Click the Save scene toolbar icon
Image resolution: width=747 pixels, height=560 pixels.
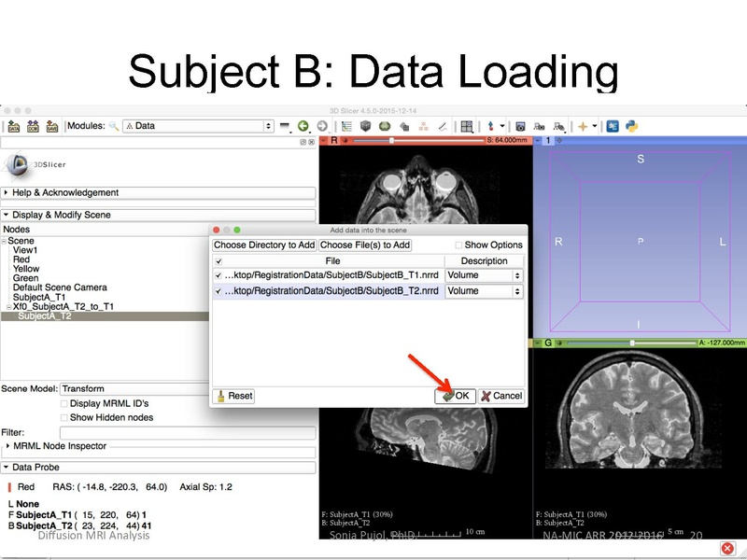pyautogui.click(x=50, y=125)
